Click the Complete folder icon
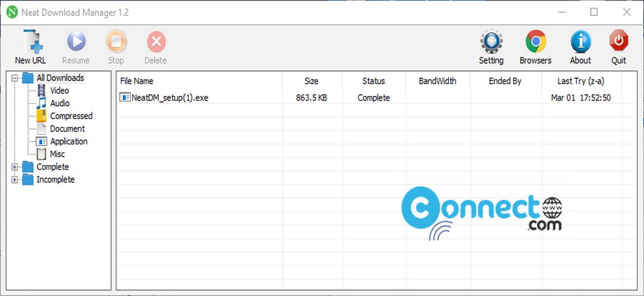 [28, 167]
